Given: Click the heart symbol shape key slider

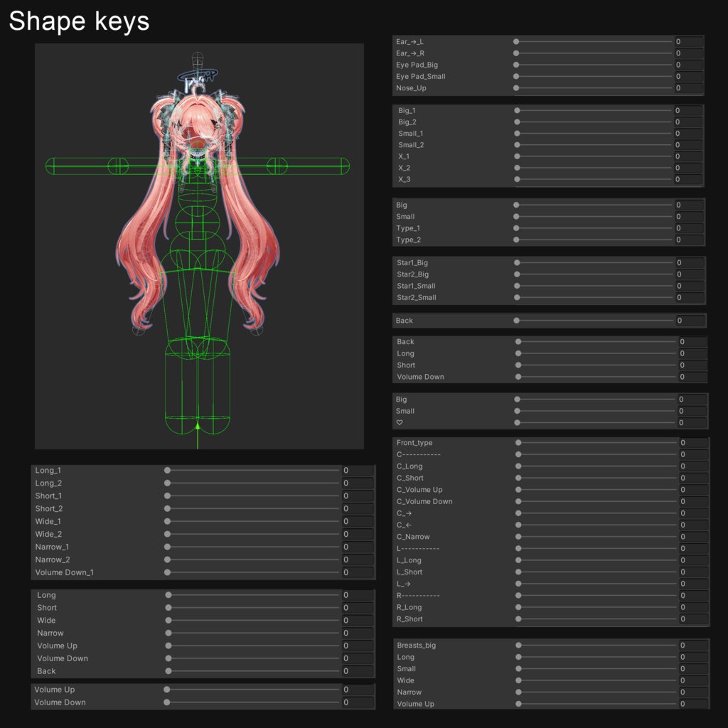Looking at the screenshot, I should pyautogui.click(x=596, y=423).
